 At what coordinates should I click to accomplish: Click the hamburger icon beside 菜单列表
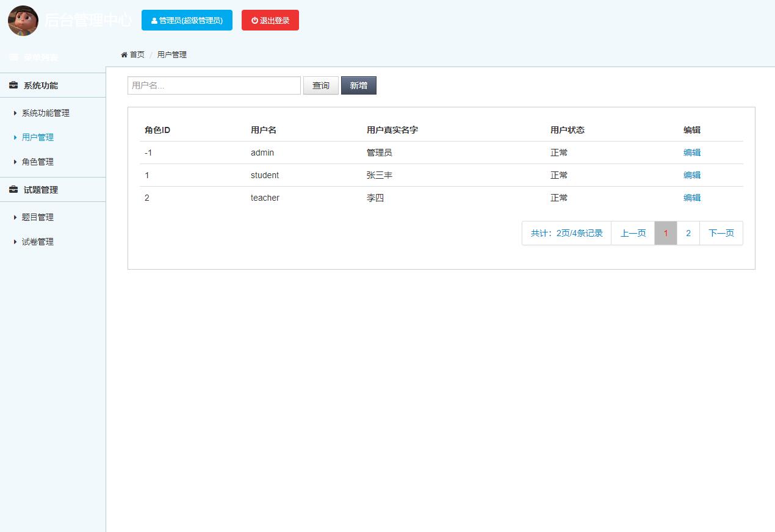tap(13, 57)
